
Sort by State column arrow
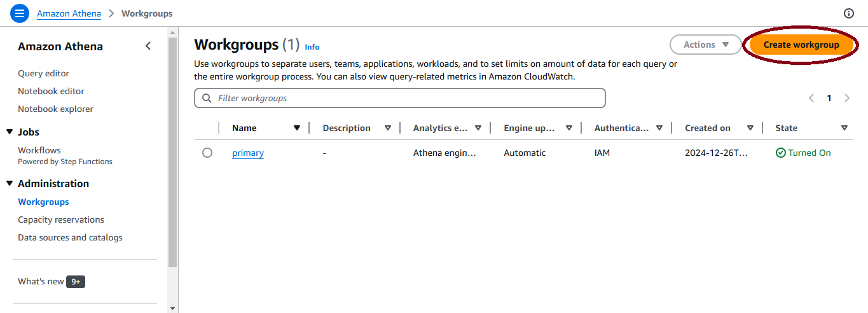(844, 128)
